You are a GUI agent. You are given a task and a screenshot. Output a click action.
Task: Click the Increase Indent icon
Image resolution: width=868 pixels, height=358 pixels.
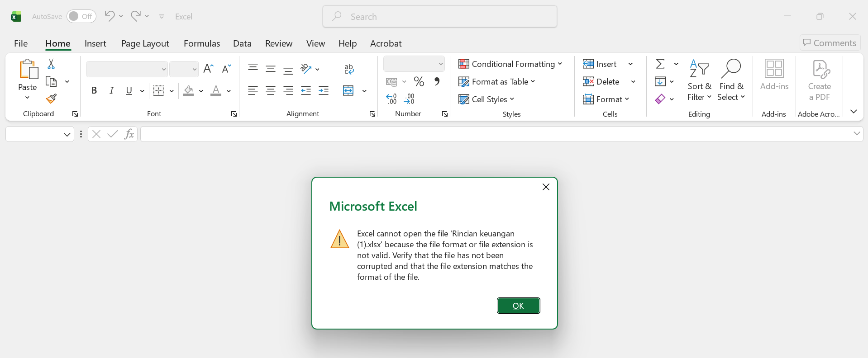324,90
